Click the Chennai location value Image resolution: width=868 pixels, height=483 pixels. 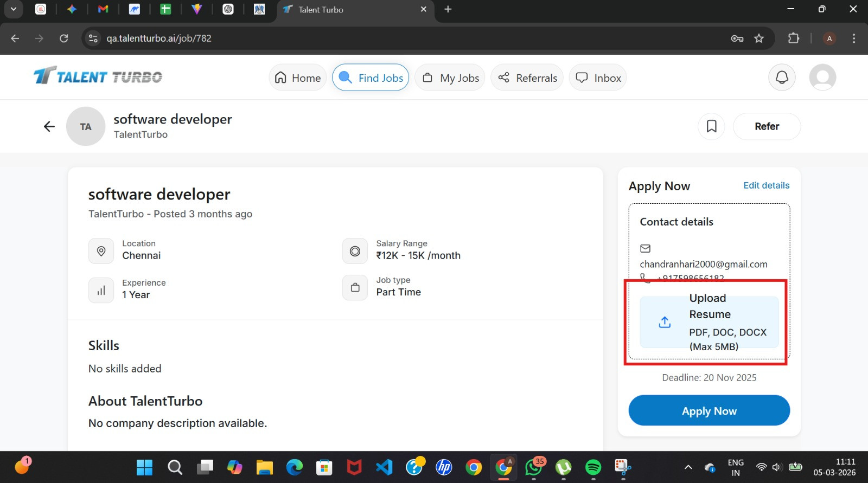tap(142, 255)
